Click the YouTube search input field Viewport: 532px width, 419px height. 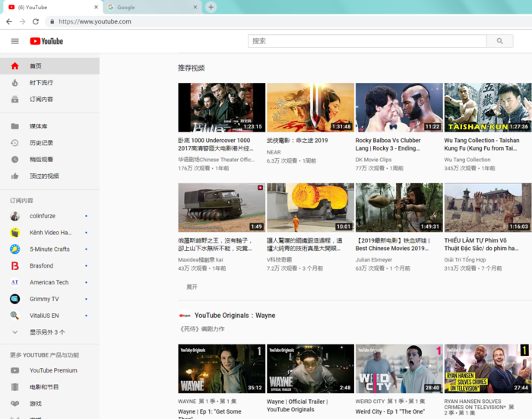pos(367,41)
